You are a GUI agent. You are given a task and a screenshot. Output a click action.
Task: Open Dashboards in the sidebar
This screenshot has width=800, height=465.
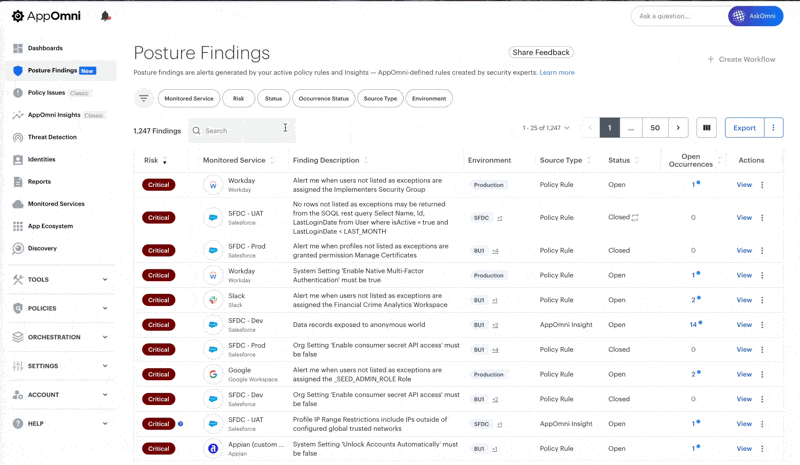[x=45, y=48]
